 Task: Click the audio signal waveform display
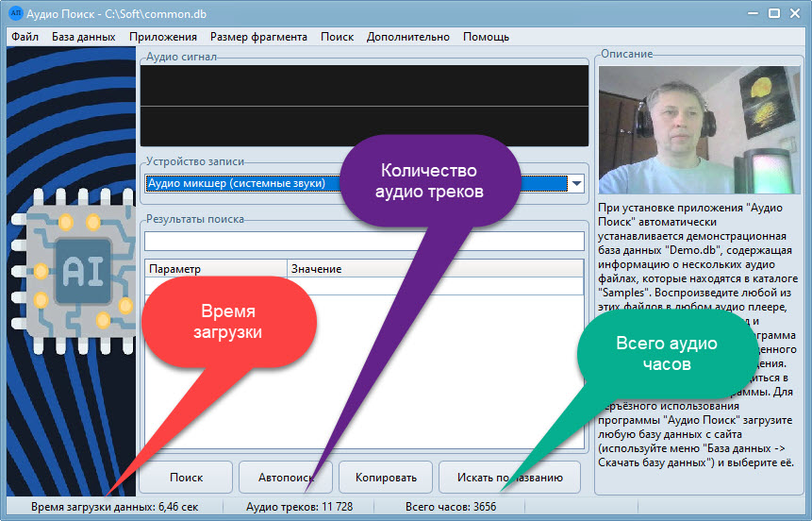(364, 105)
